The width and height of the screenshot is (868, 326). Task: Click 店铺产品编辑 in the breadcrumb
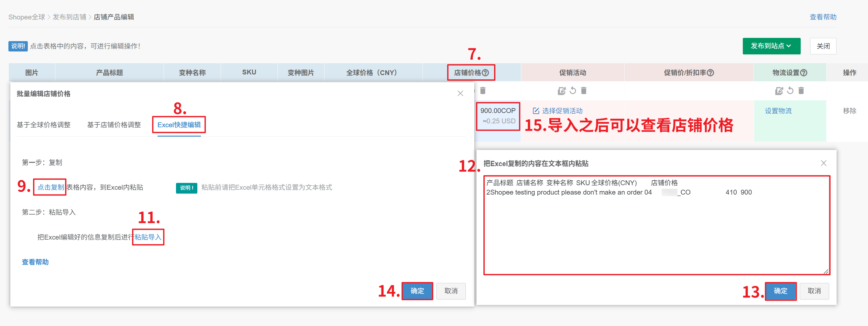point(114,17)
